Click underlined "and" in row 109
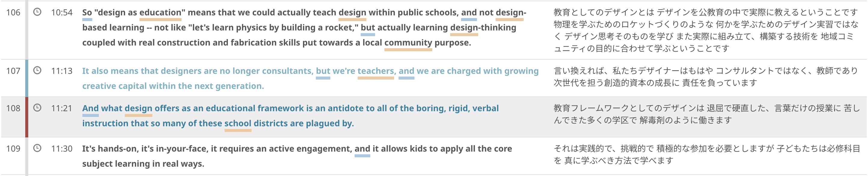868x176 pixels. pos(362,149)
